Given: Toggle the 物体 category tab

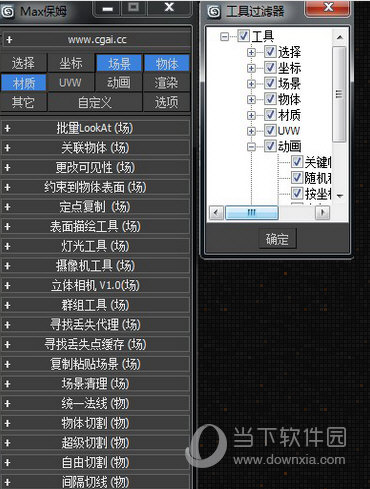Looking at the screenshot, I should [167, 63].
